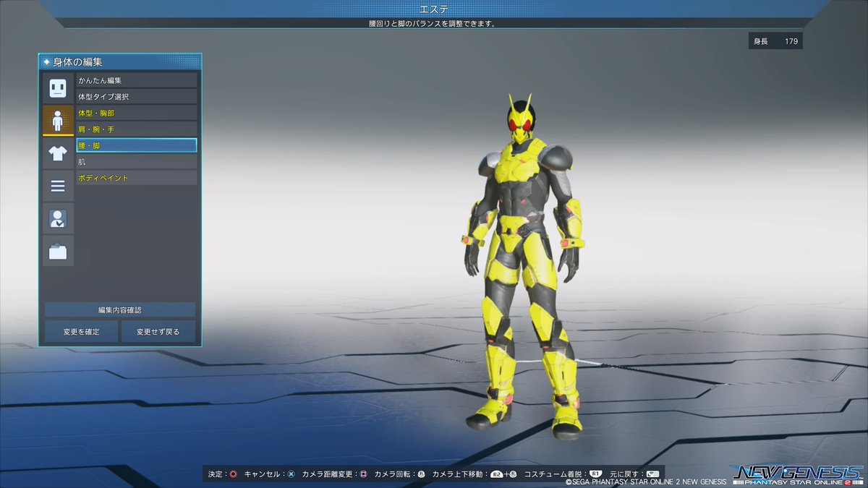Click the 腰回りと脚のバランス description text
This screenshot has height=488, width=868.
432,23
